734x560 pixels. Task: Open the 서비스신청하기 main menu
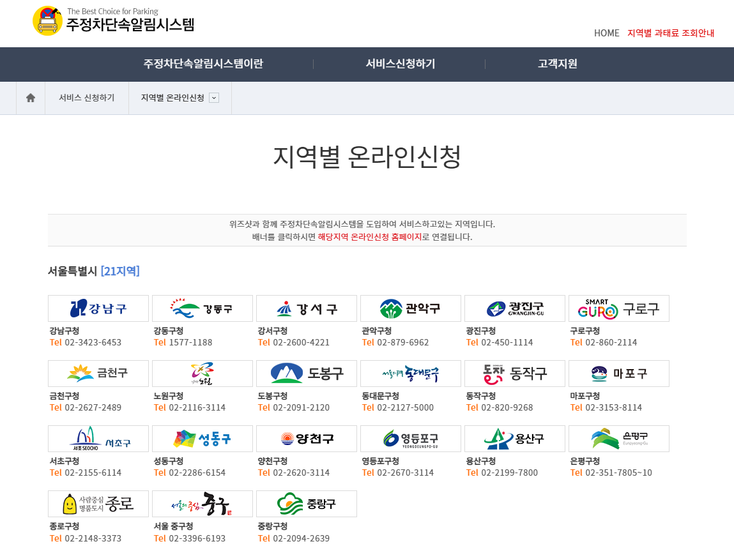pyautogui.click(x=401, y=64)
